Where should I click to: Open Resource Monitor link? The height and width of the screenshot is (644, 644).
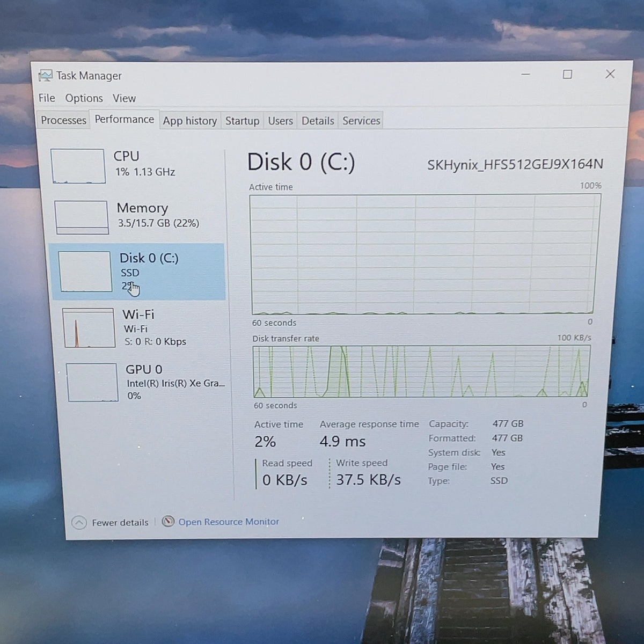pos(229,522)
